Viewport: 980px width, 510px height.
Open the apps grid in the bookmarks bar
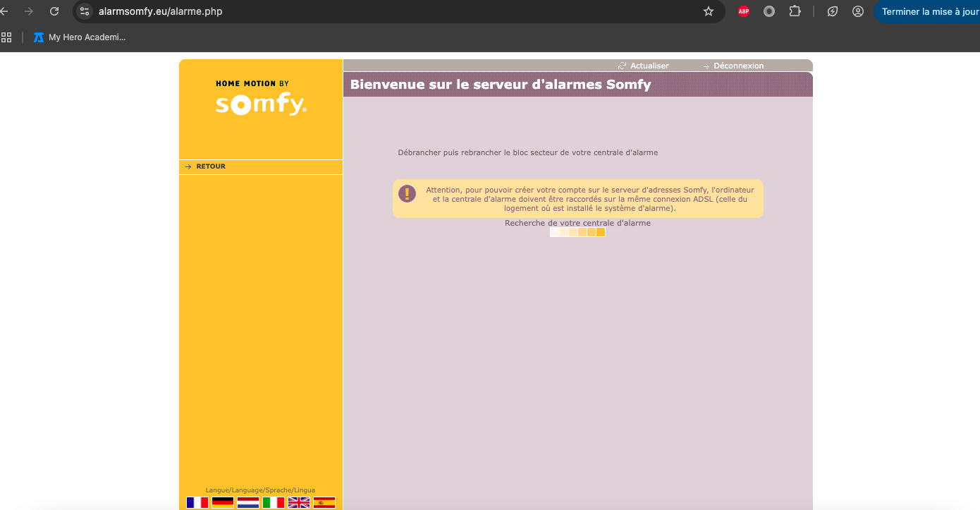click(6, 37)
